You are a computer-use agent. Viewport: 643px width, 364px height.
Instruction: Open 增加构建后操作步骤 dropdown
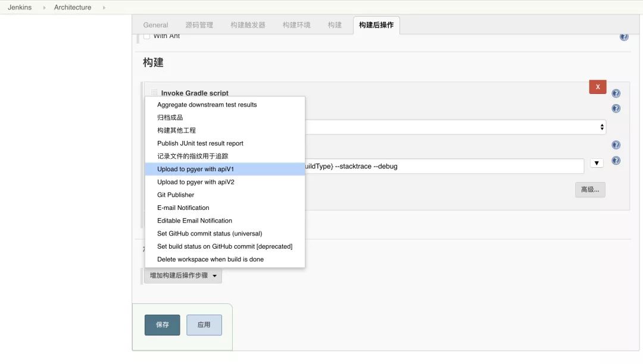click(183, 275)
